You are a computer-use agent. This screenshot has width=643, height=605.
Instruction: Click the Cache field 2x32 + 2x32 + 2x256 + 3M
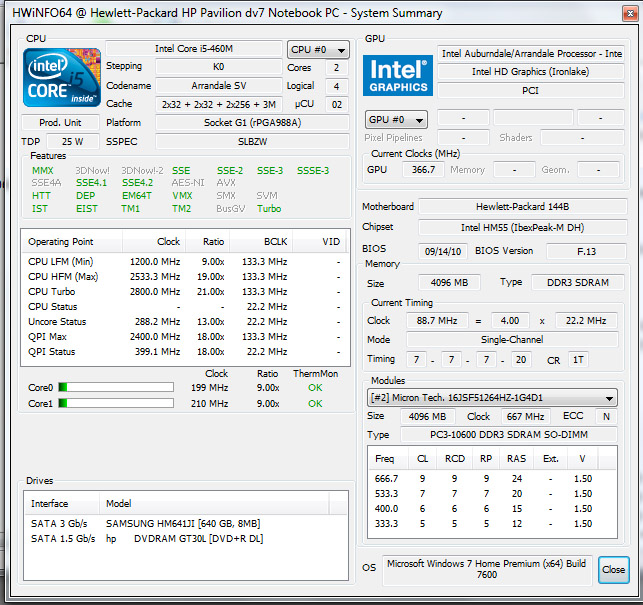coord(219,105)
